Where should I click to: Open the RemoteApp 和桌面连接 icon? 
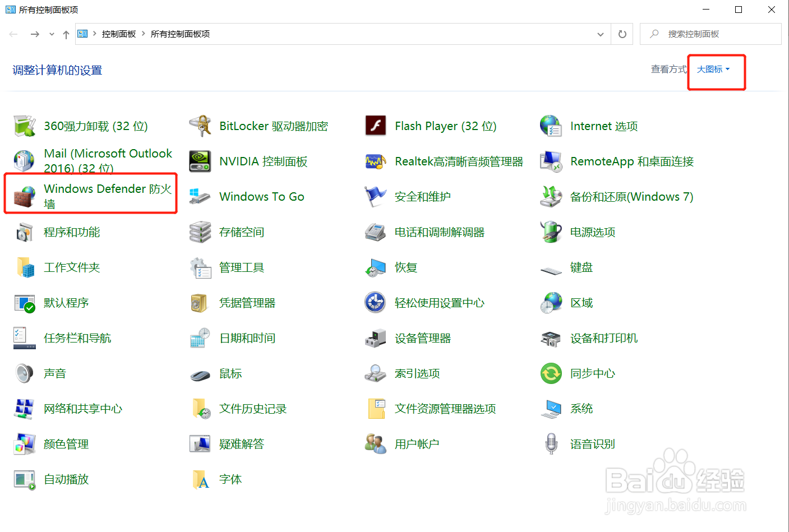(551, 161)
